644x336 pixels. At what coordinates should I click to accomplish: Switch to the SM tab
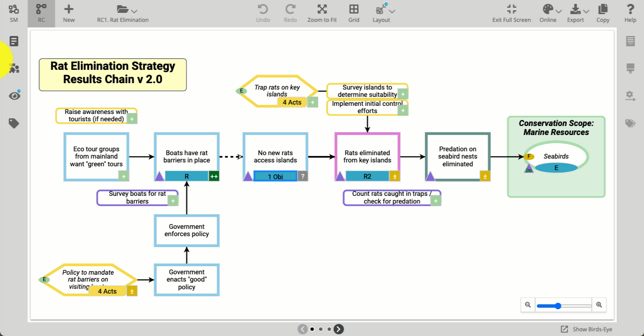[x=14, y=13]
